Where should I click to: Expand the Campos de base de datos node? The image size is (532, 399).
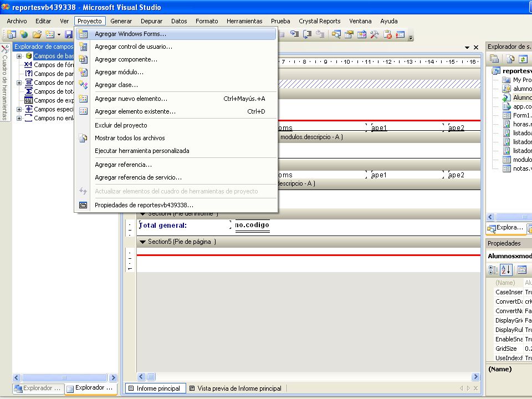tap(19, 56)
